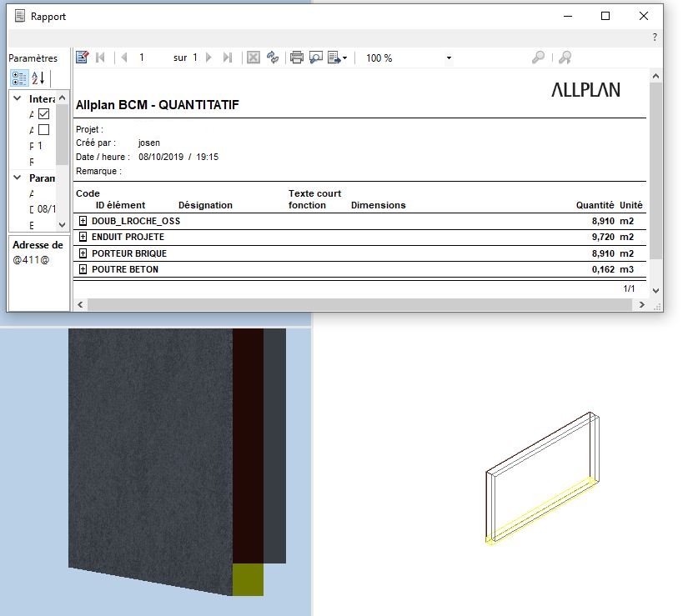The width and height of the screenshot is (693, 616).
Task: Expand the POUTRE BETON row
Action: [x=83, y=269]
